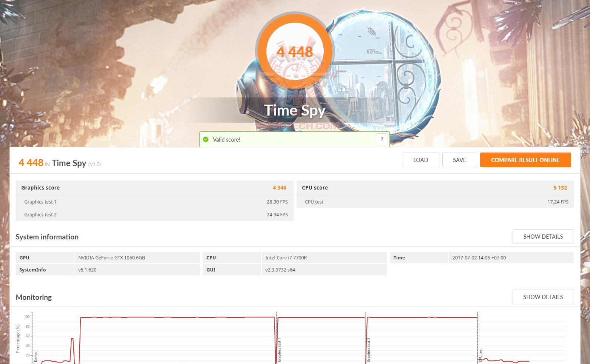Click the green valid score checkmark icon
The image size is (590, 364).
tap(206, 139)
